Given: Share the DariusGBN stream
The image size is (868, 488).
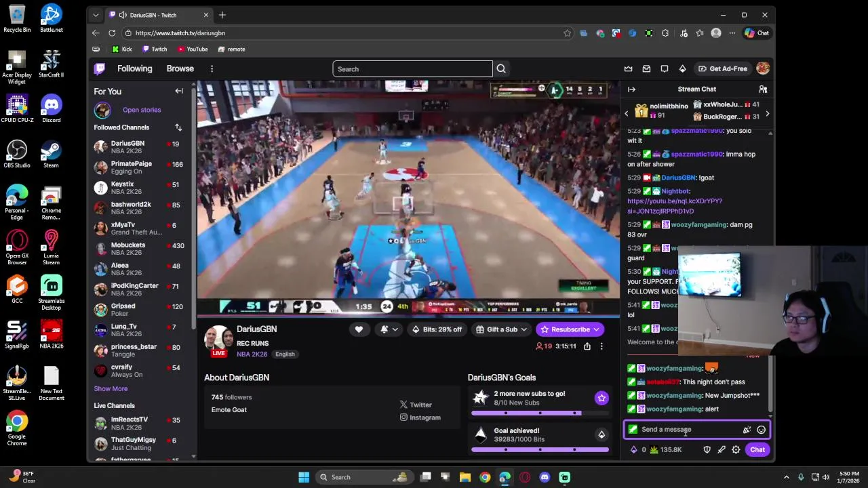Looking at the screenshot, I should click(587, 346).
